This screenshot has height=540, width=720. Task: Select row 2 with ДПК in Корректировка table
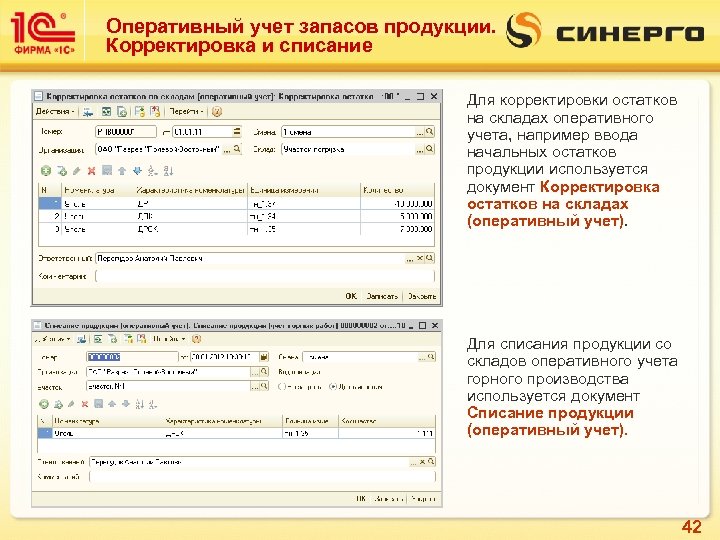tap(236, 216)
